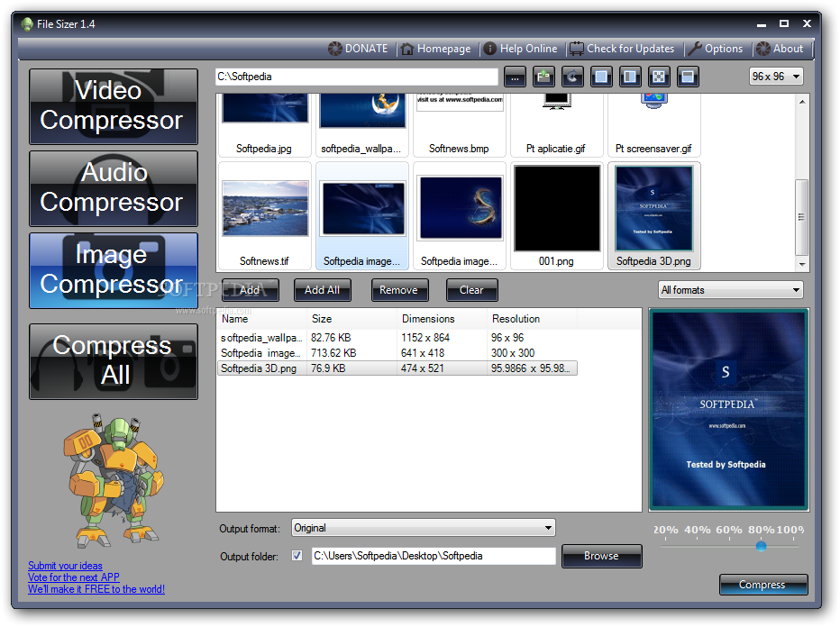The image size is (840, 627).
Task: Toggle the Output folder checkbox
Action: [297, 556]
